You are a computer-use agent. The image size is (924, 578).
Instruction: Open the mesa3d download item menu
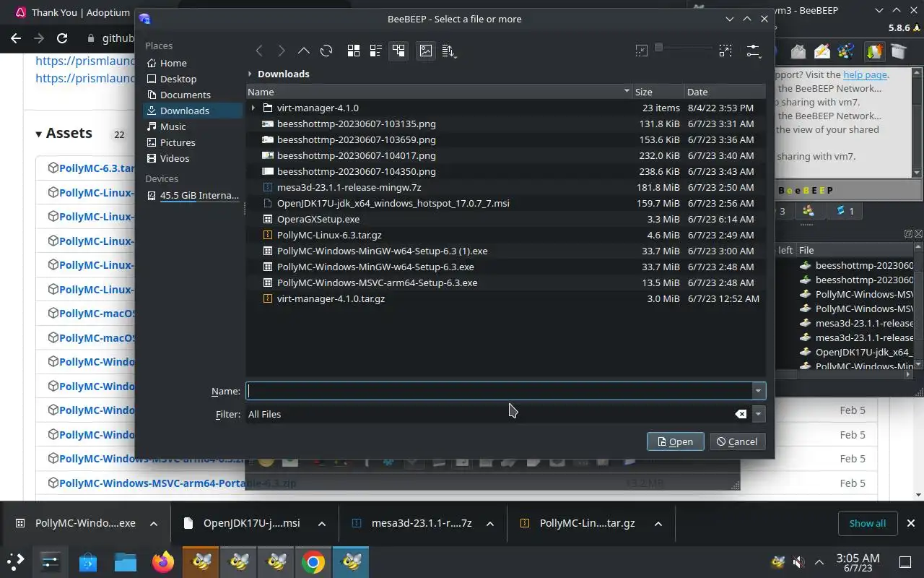490,523
